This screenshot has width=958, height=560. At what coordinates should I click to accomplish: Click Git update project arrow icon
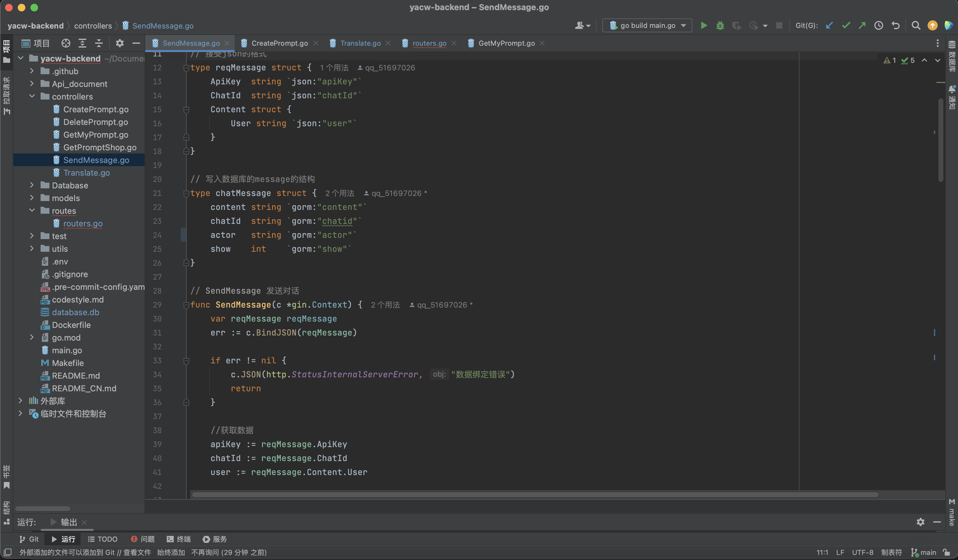click(x=829, y=25)
